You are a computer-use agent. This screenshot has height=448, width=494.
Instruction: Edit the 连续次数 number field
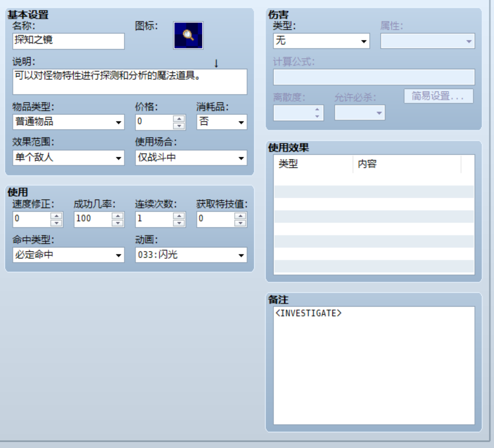(154, 220)
